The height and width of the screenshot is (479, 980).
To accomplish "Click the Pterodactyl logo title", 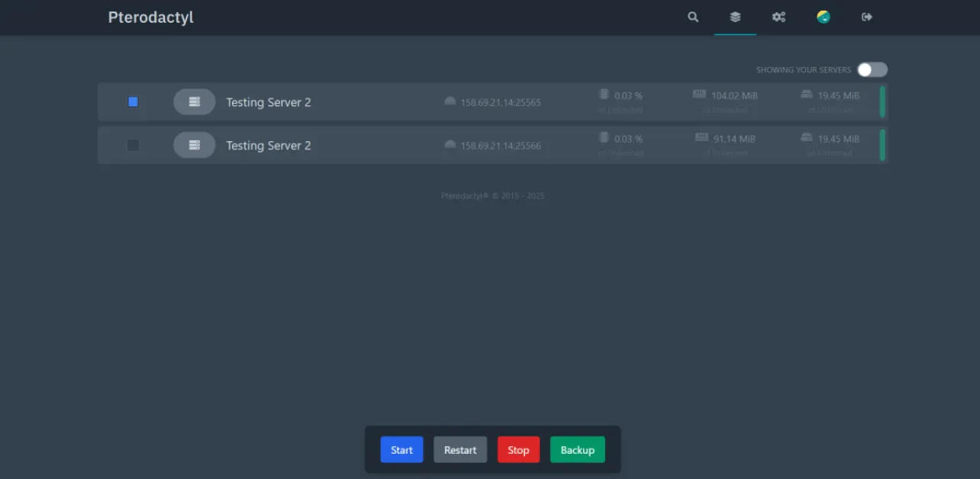I will pos(151,18).
